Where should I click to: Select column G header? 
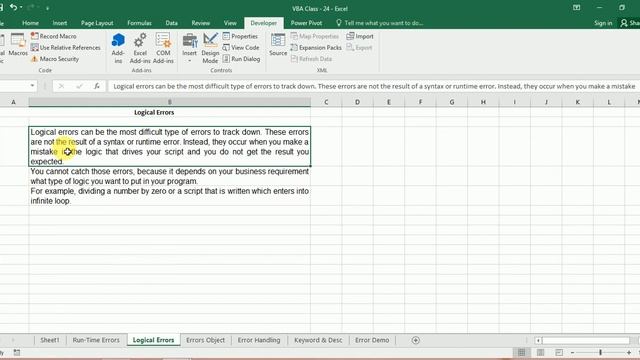tap(451, 102)
